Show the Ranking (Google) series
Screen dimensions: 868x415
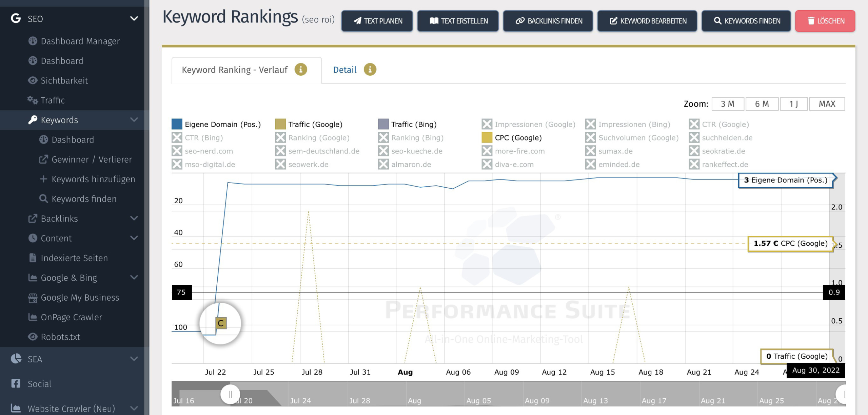pos(312,138)
